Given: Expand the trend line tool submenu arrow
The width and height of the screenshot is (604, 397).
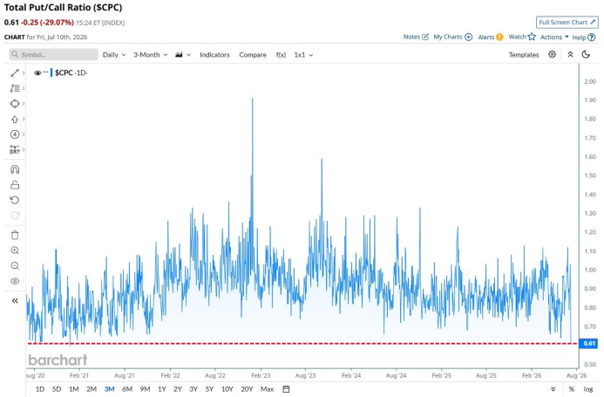Looking at the screenshot, I should [23, 73].
